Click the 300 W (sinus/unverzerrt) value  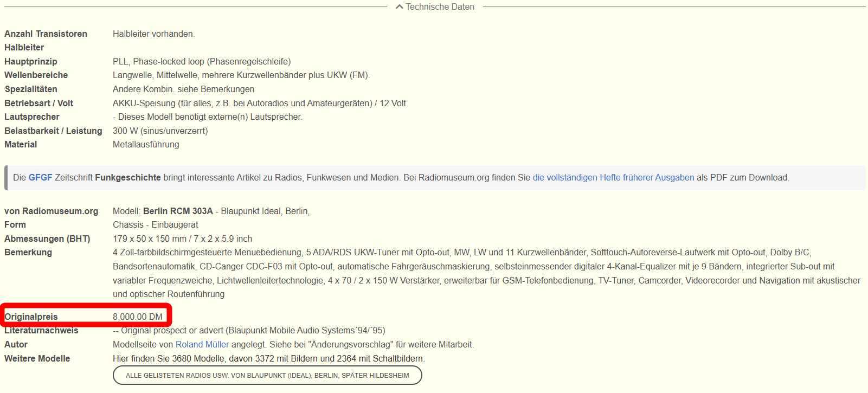pyautogui.click(x=160, y=131)
